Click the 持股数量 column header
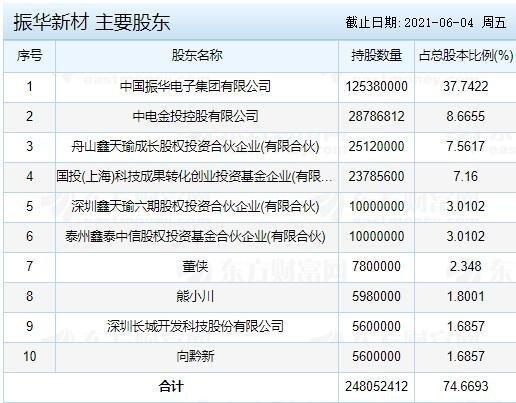Image resolution: width=516 pixels, height=403 pixels. 376,56
